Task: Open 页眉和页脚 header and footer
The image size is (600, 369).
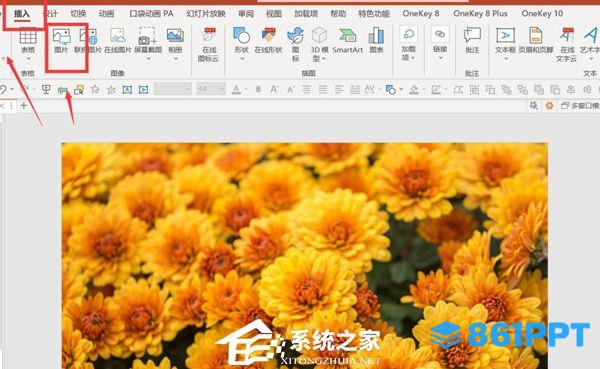Action: coord(536,36)
